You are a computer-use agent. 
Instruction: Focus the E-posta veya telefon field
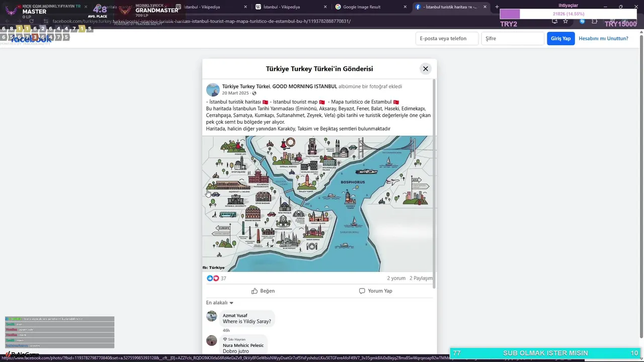tap(447, 39)
